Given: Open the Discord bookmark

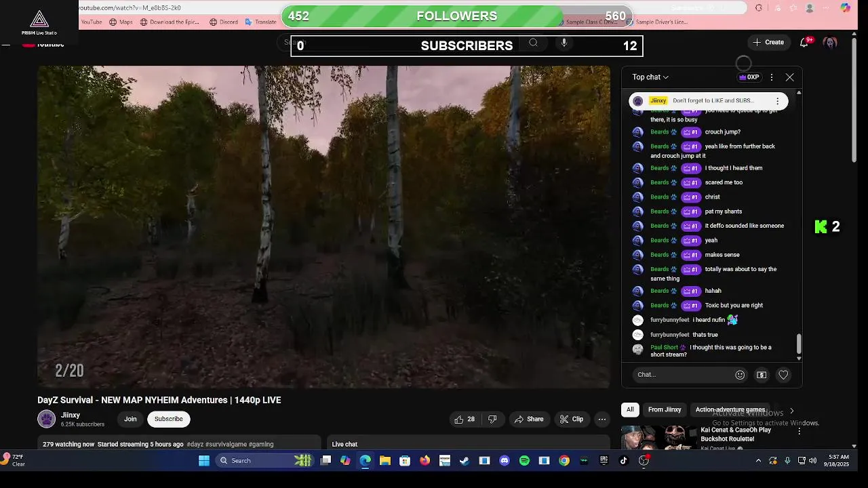Looking at the screenshot, I should click(223, 22).
